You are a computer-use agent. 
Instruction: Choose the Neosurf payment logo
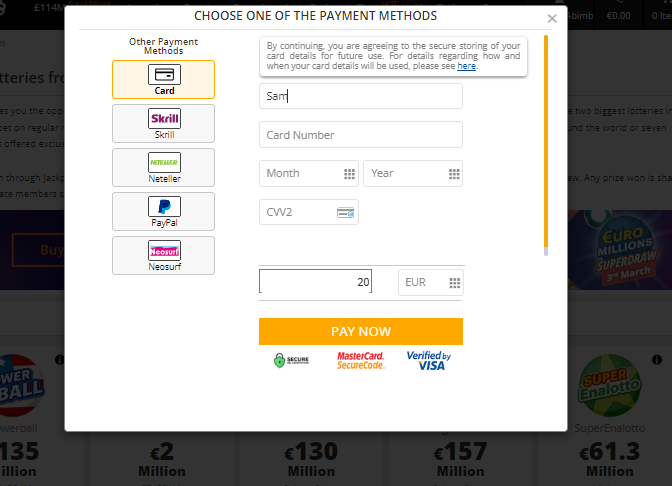pos(164,251)
